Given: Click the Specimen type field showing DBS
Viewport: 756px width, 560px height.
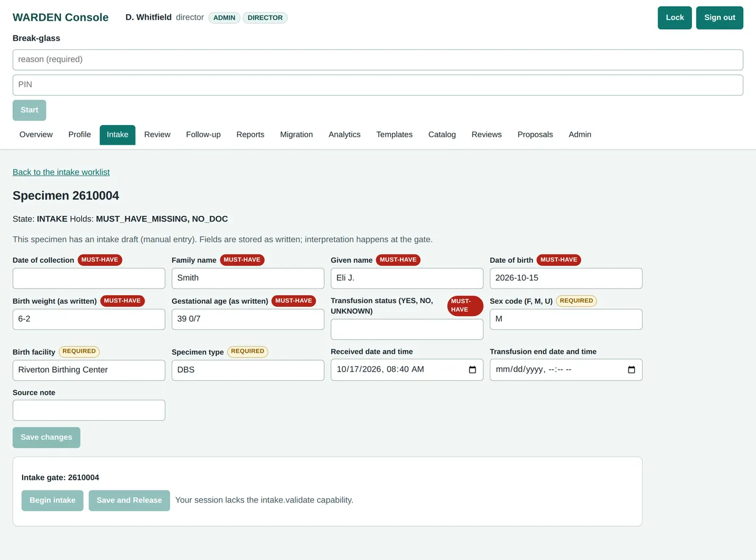Looking at the screenshot, I should pos(248,370).
